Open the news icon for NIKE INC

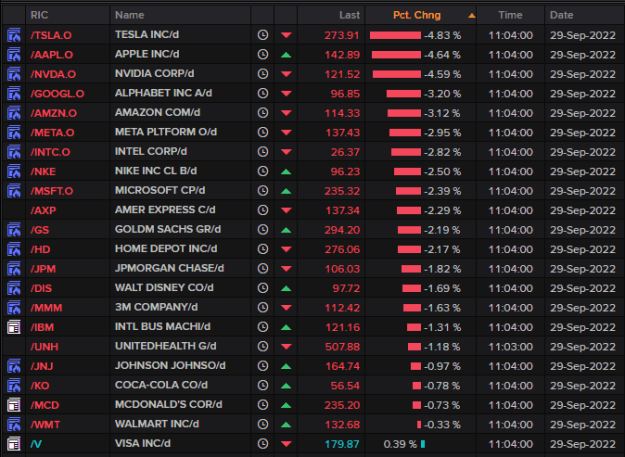(14, 171)
